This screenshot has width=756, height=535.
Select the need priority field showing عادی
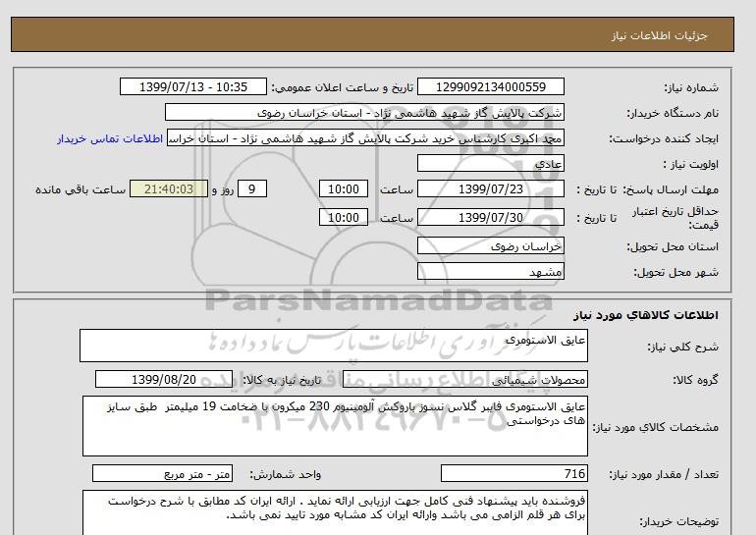(497, 164)
